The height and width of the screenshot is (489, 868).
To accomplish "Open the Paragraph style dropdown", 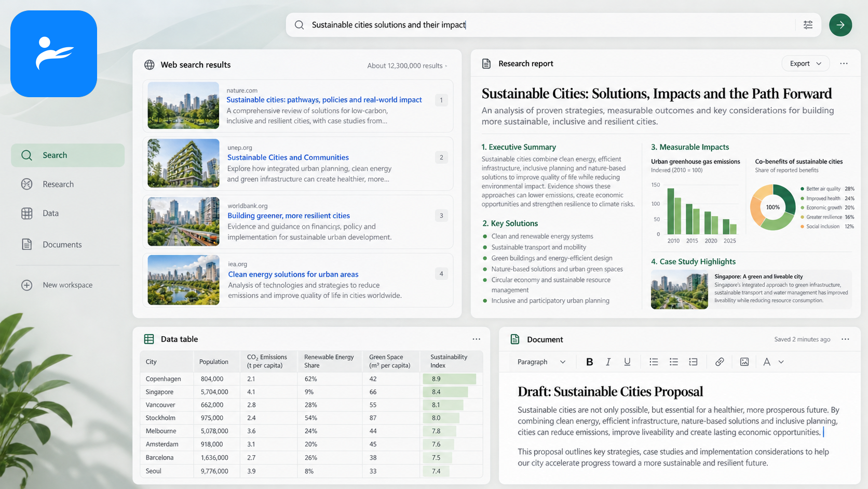I will coord(541,362).
